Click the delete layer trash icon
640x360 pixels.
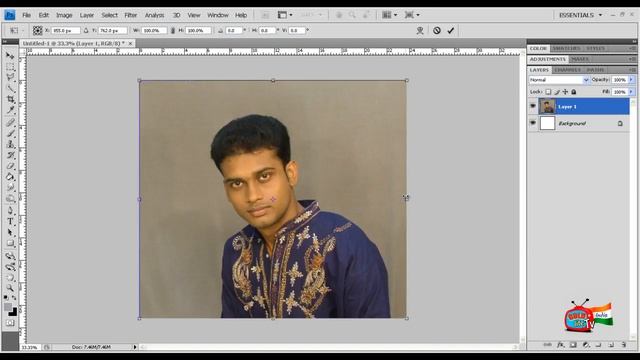(624, 345)
